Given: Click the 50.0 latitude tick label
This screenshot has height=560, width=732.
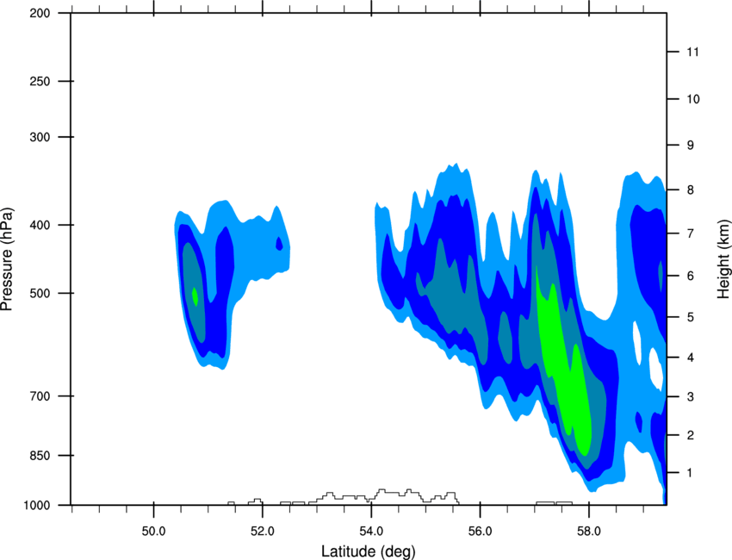Looking at the screenshot, I should click(x=153, y=532).
